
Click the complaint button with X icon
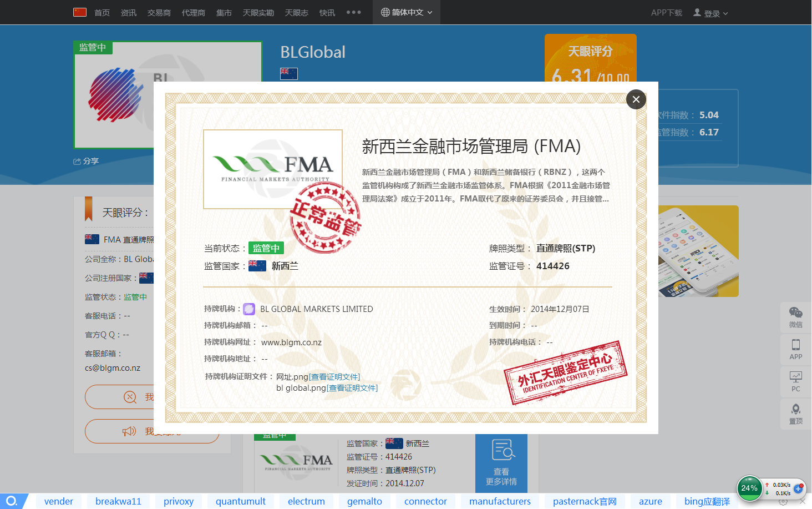pos(119,397)
